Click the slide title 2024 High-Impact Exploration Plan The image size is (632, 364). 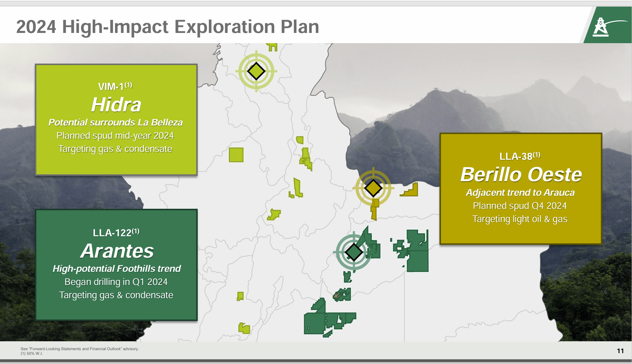[x=168, y=27]
